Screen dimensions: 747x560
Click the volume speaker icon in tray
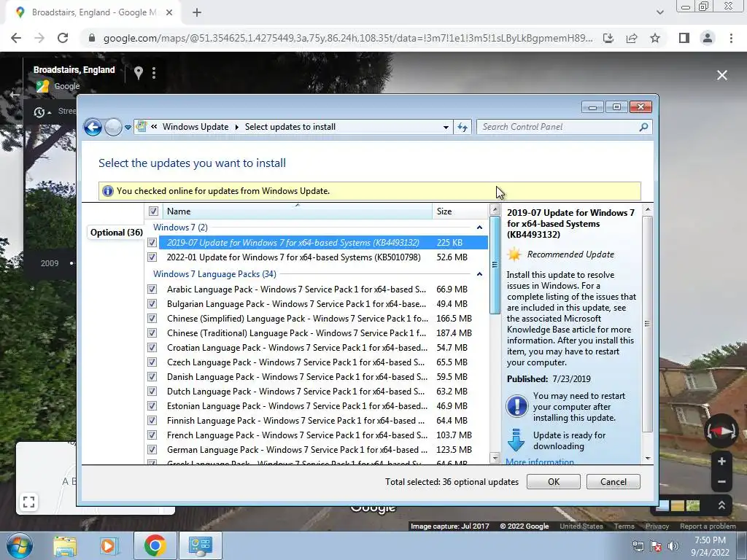[673, 546]
